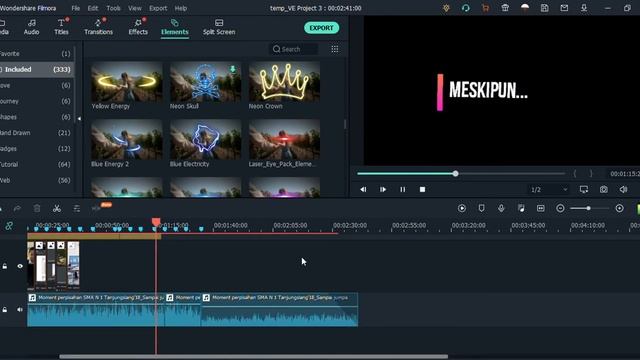Take a snapshot with camera icon
Screen dimensions: 640x360
coord(604,189)
